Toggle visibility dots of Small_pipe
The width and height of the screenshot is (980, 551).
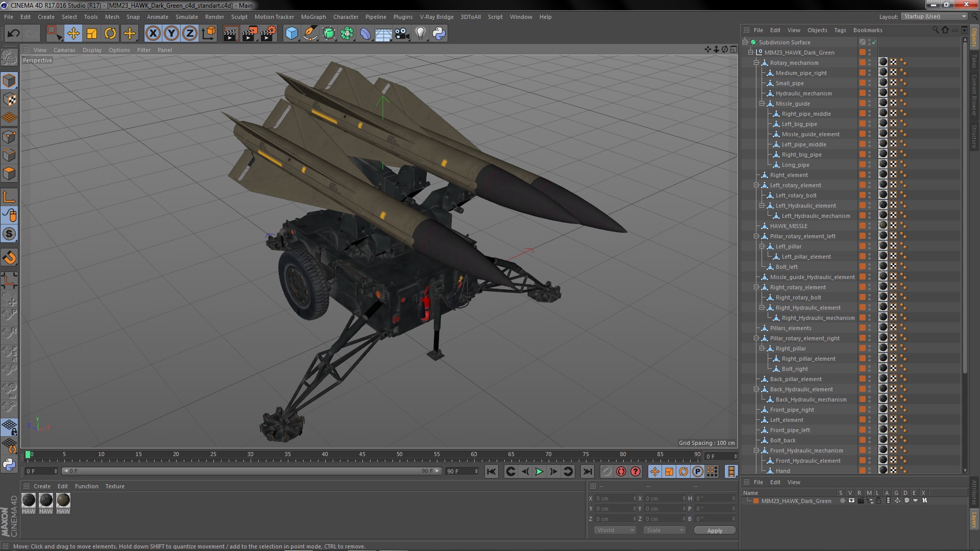click(x=870, y=83)
